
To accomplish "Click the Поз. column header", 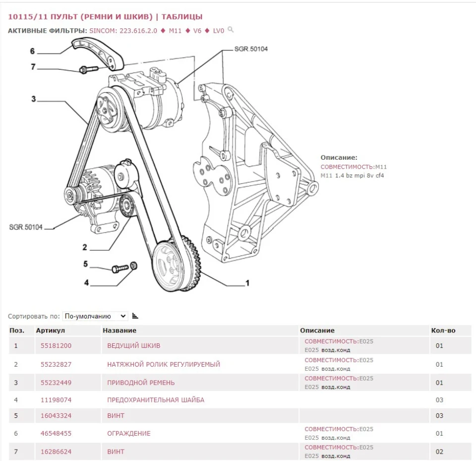I will point(17,330).
